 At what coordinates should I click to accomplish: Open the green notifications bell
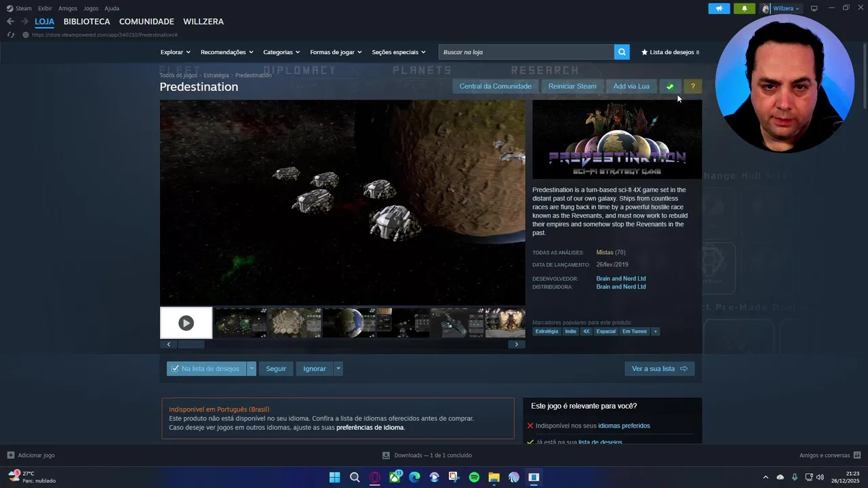pyautogui.click(x=744, y=8)
